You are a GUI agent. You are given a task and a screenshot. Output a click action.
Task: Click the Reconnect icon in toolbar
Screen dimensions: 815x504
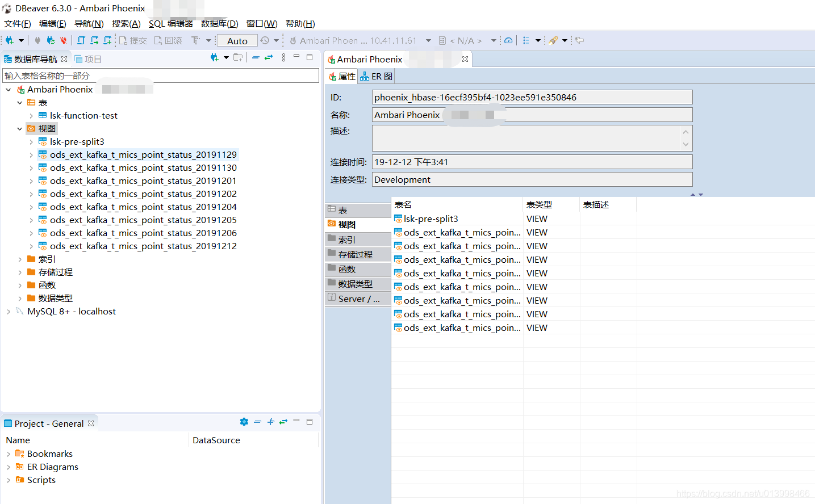coord(51,40)
